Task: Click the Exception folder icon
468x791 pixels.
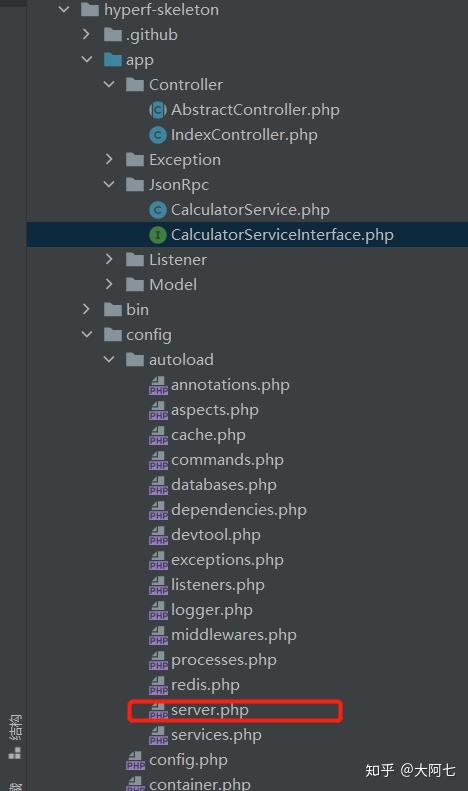Action: pos(135,159)
